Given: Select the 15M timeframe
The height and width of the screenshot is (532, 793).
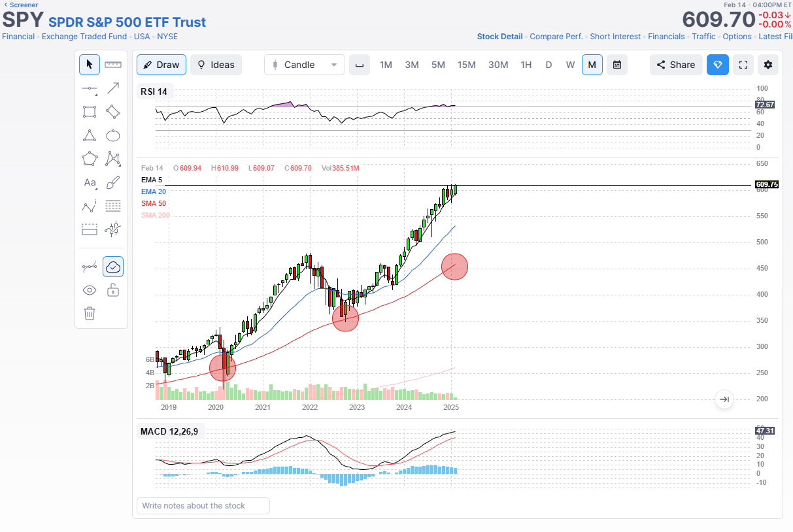Looking at the screenshot, I should coord(466,65).
